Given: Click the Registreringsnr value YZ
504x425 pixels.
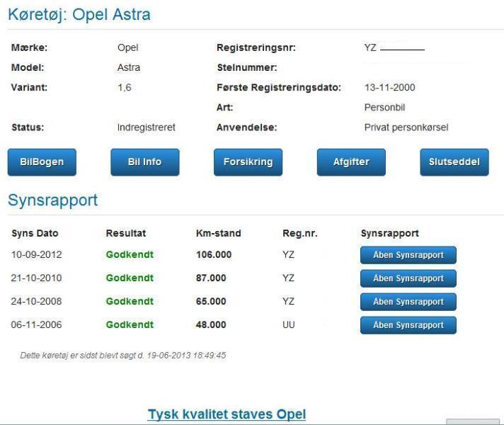Looking at the screenshot, I should pos(370,47).
